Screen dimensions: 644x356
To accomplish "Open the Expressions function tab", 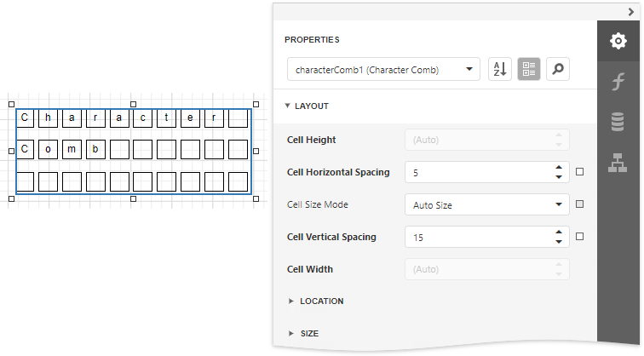I will pyautogui.click(x=618, y=82).
